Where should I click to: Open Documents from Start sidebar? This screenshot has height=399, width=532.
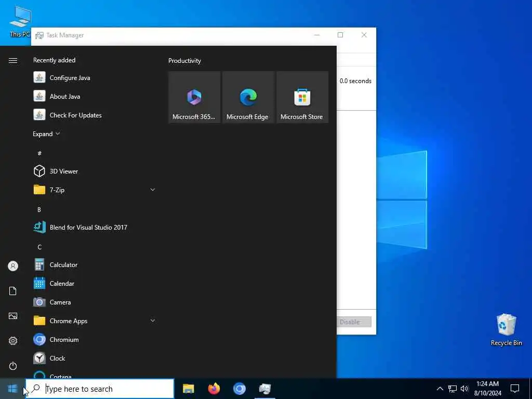(13, 291)
